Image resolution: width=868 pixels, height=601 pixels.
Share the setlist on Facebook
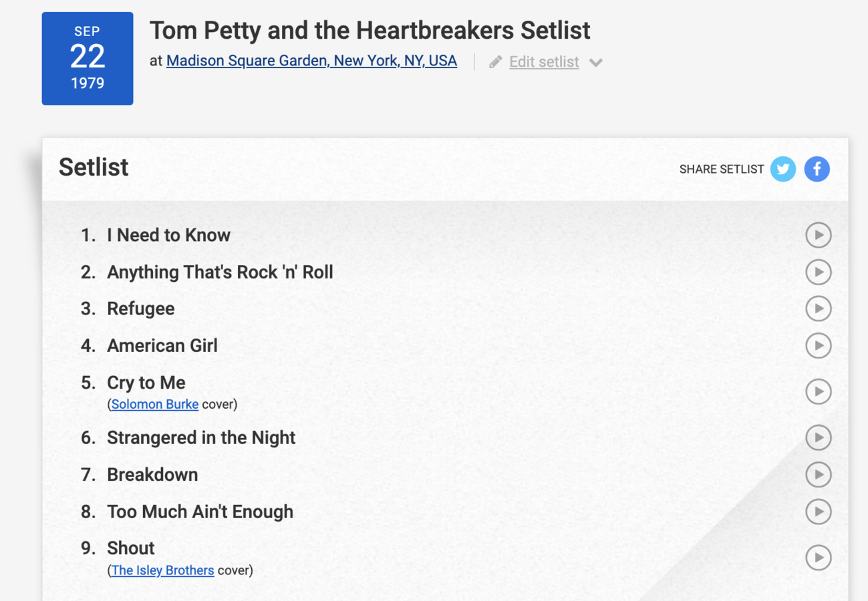point(817,169)
